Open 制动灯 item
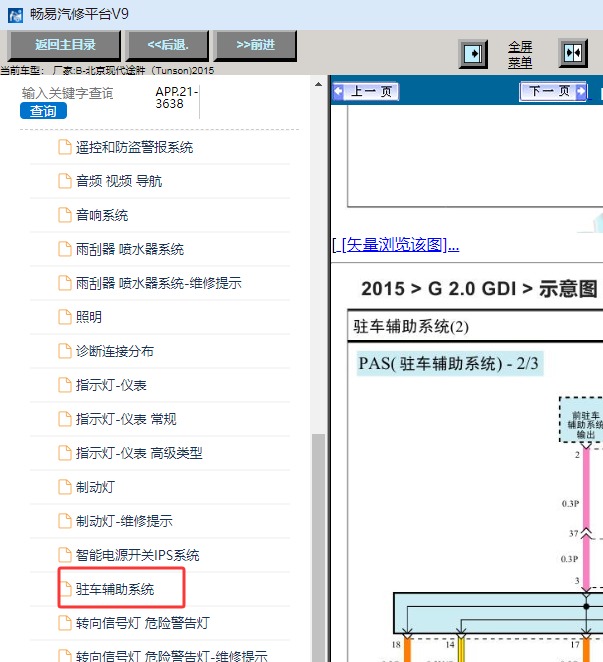 pyautogui.click(x=95, y=487)
